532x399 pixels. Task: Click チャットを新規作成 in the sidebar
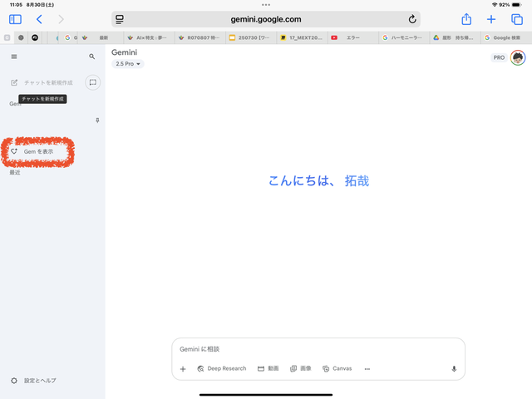42,83
